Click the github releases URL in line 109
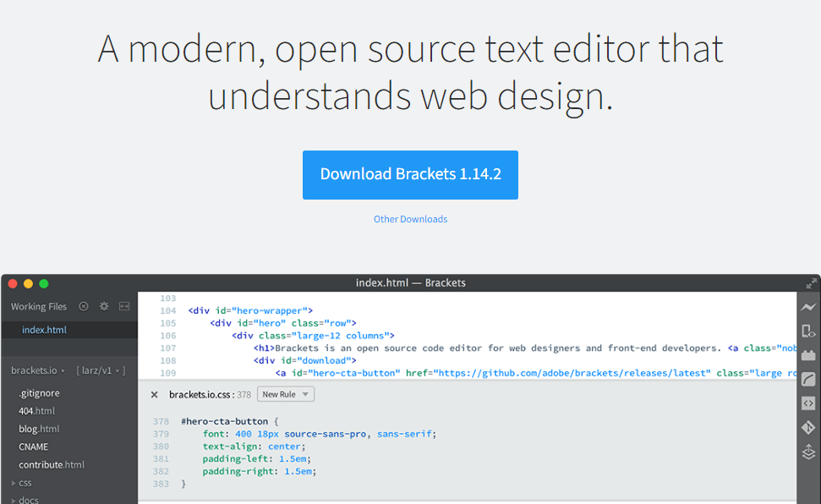821x504 pixels. [574, 373]
